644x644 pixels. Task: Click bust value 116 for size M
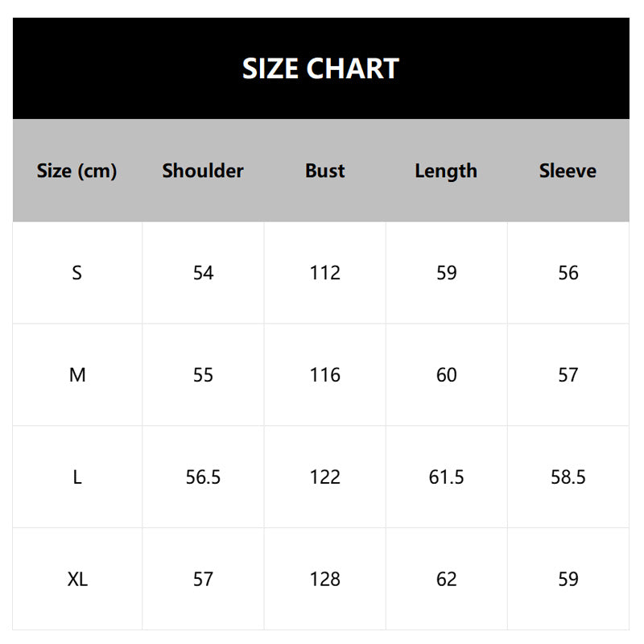coord(325,375)
